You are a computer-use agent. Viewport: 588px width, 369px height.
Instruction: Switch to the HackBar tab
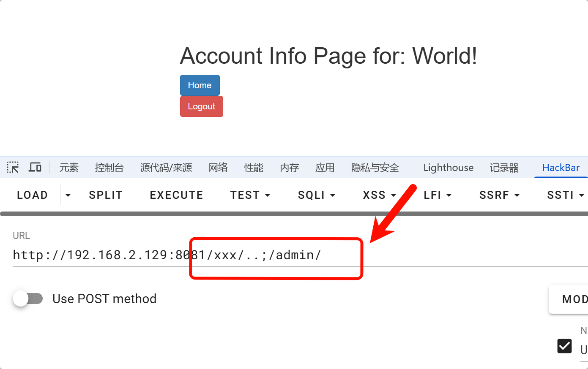click(561, 168)
